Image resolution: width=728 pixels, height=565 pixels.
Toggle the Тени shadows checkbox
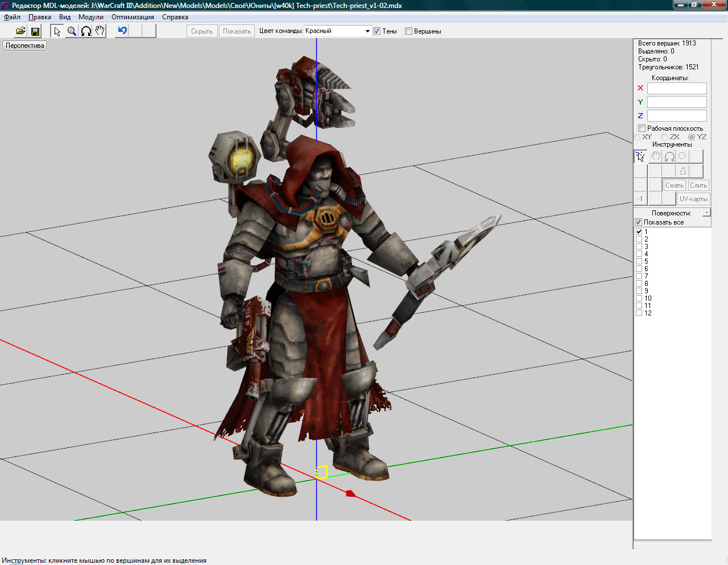[377, 31]
